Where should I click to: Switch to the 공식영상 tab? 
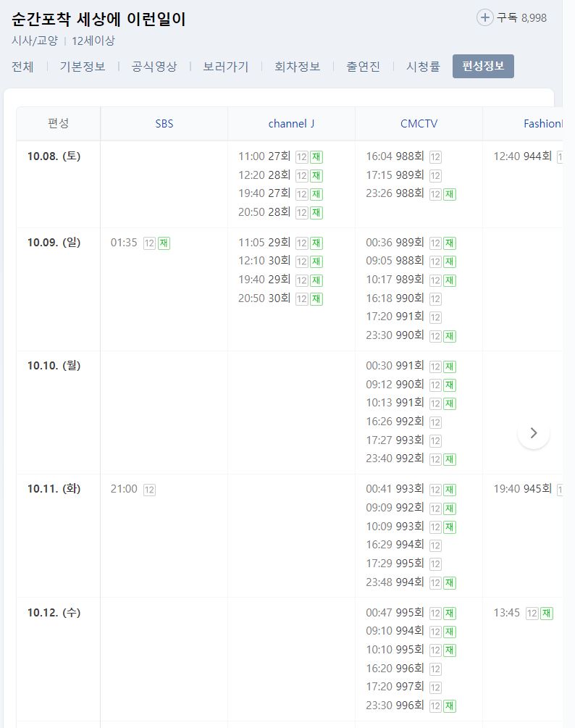(154, 67)
